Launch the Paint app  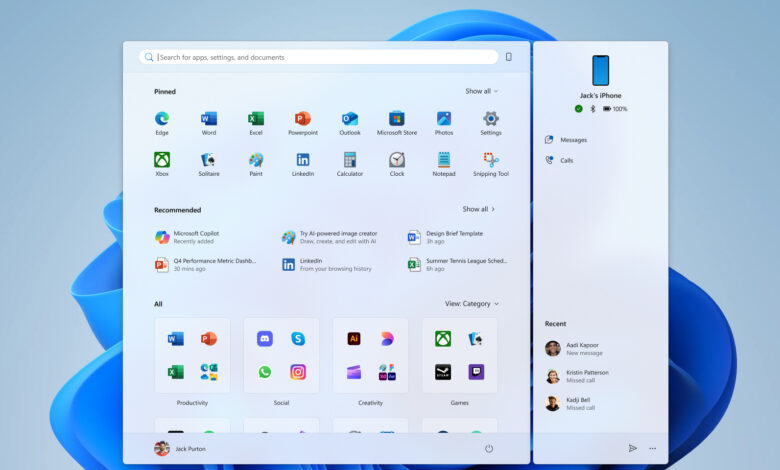pyautogui.click(x=256, y=164)
